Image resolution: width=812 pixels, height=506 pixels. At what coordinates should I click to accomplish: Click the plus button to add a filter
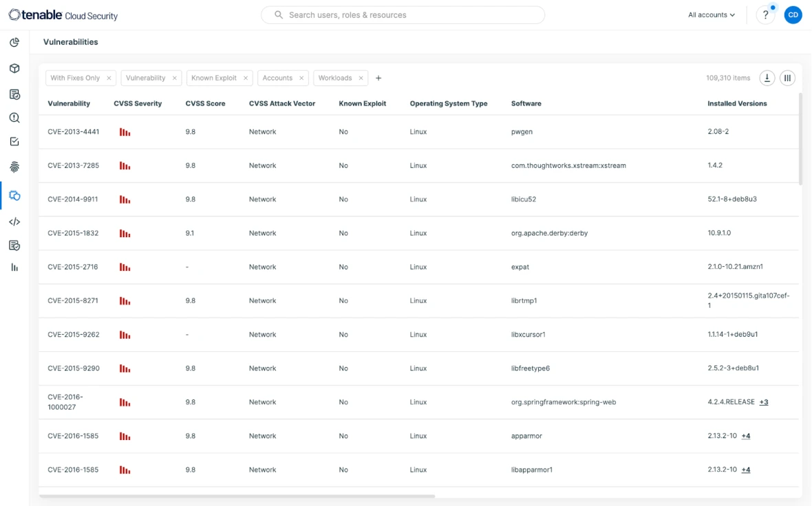click(378, 78)
